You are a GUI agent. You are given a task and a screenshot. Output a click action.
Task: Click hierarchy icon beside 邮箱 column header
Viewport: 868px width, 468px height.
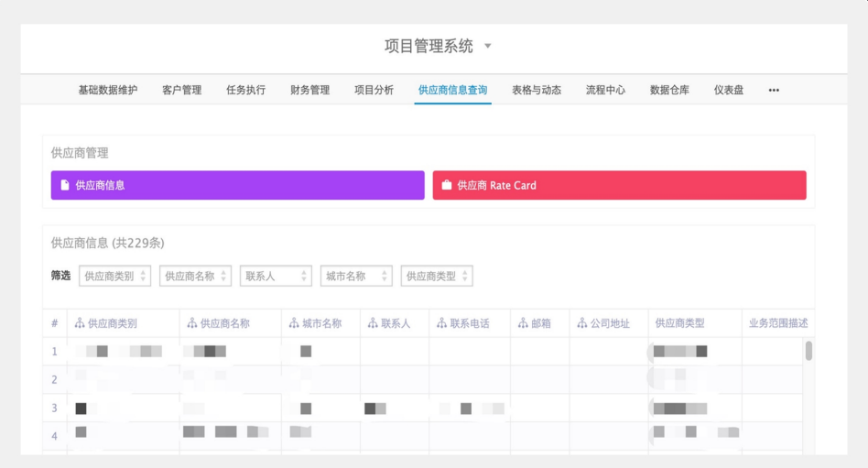click(523, 323)
